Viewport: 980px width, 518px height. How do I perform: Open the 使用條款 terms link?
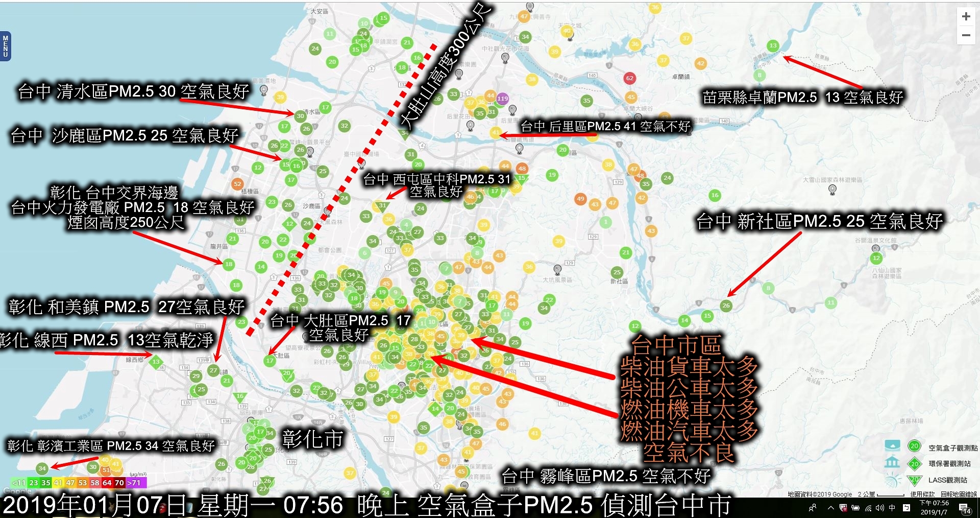(x=922, y=494)
